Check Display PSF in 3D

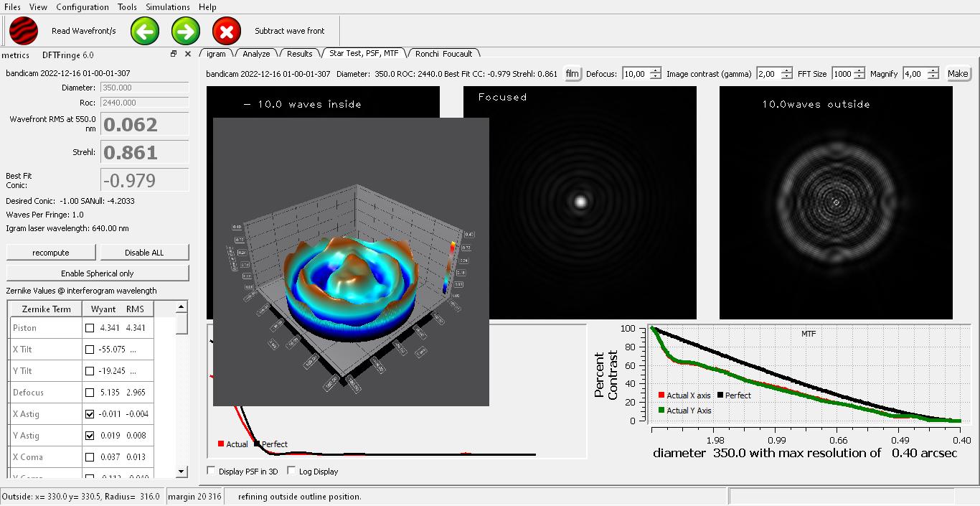(x=211, y=472)
